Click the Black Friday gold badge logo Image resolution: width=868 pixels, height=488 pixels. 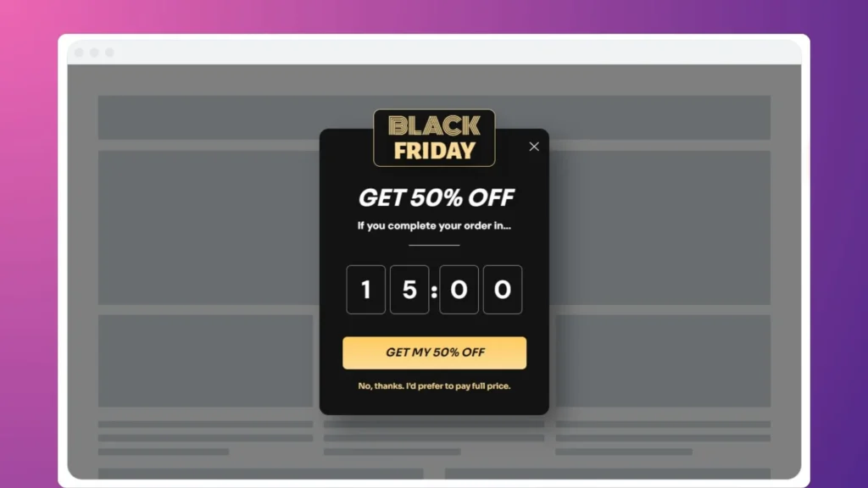(x=433, y=138)
